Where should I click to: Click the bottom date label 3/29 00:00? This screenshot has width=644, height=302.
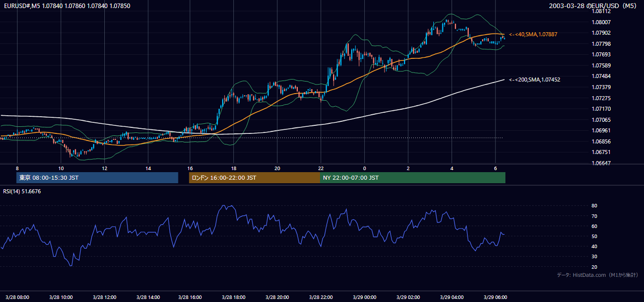click(364, 297)
